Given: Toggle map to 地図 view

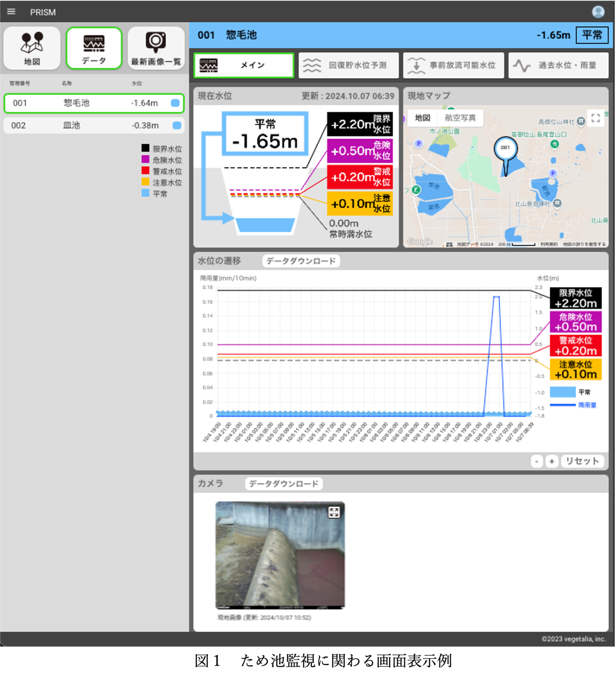Looking at the screenshot, I should click(x=422, y=118).
